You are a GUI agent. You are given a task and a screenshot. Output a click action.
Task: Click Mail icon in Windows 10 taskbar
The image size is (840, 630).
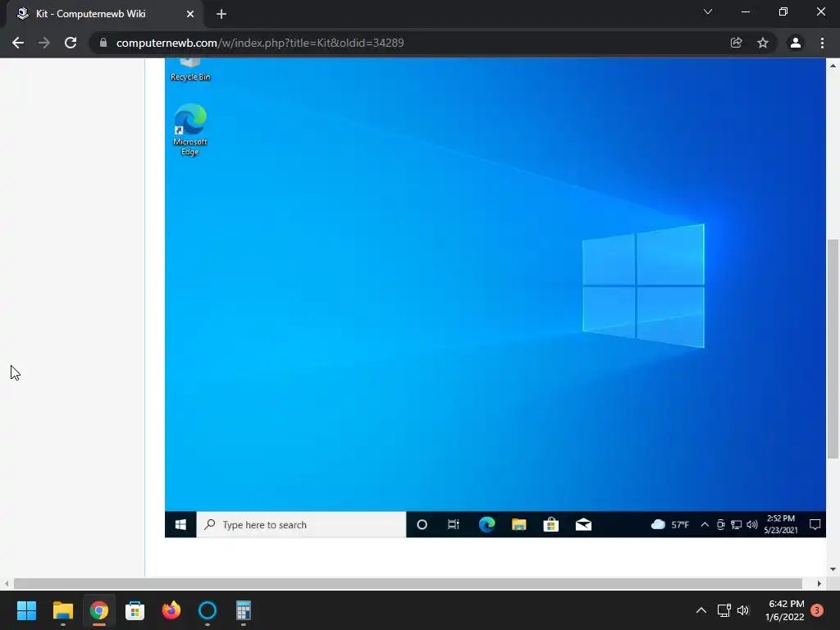click(x=583, y=524)
